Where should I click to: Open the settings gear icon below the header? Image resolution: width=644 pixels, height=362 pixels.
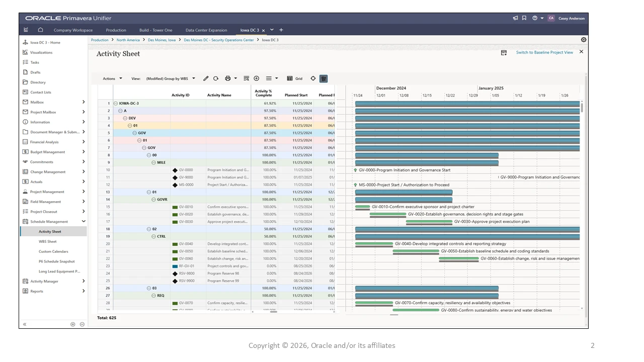click(x=584, y=40)
